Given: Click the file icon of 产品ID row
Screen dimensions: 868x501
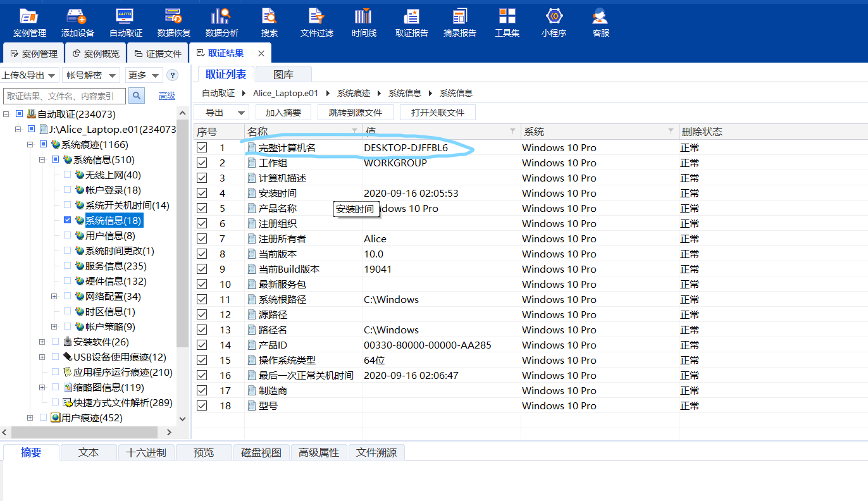Looking at the screenshot, I should (x=252, y=345).
